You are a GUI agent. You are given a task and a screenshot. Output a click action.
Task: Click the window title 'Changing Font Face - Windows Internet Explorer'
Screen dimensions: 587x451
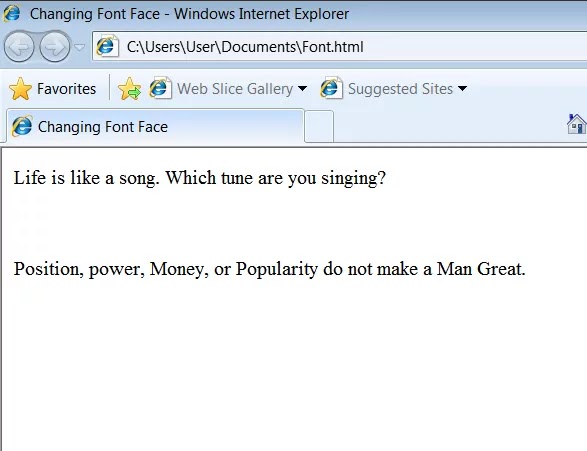pos(189,14)
